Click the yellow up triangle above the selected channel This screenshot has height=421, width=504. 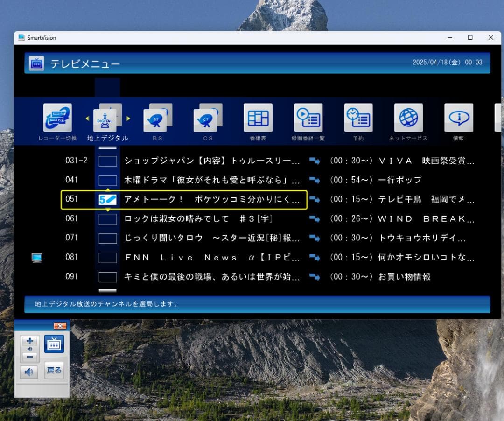tap(107, 190)
